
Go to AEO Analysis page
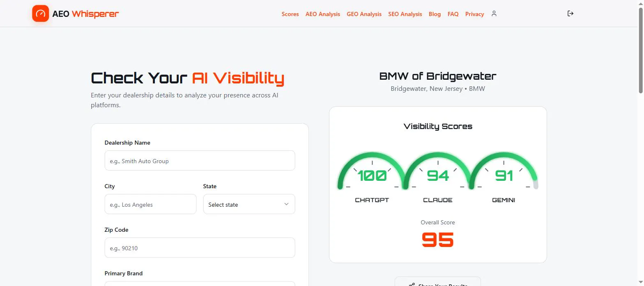[323, 14]
